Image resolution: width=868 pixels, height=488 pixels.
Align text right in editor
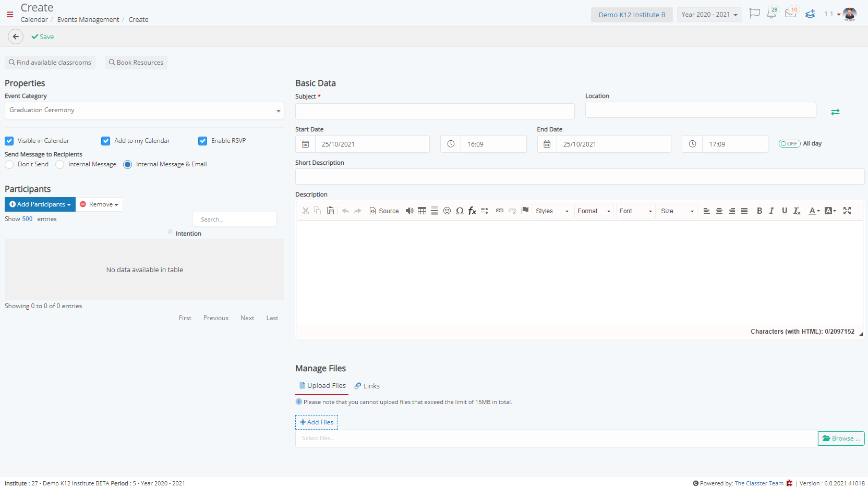pos(732,211)
